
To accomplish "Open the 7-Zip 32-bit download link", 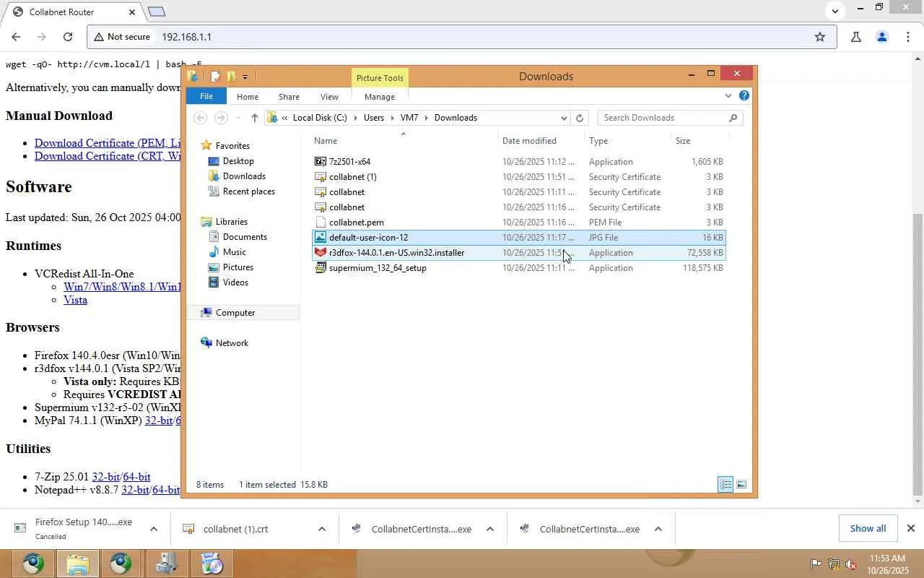I will pyautogui.click(x=105, y=477).
